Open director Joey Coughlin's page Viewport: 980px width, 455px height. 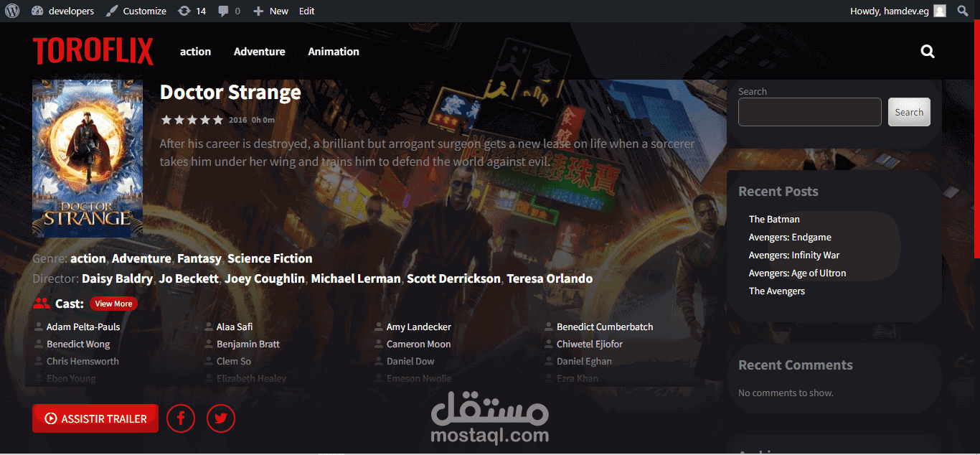[265, 278]
